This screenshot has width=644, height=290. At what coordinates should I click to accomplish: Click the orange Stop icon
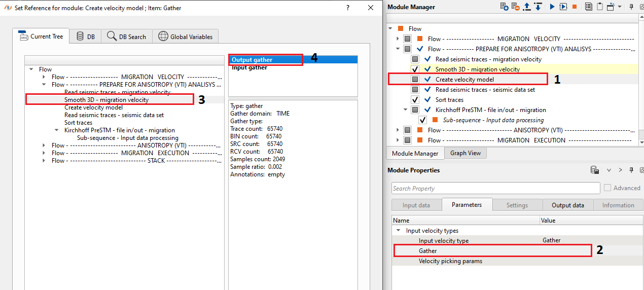575,7
